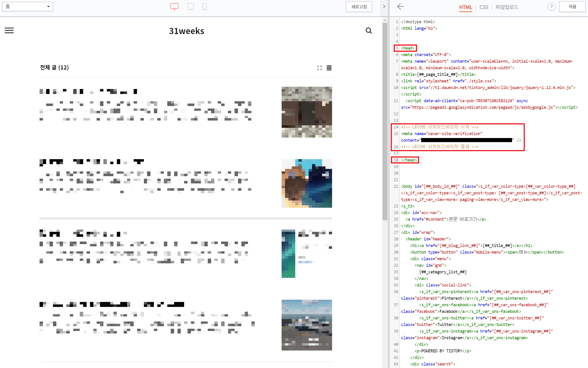Open the 파일업로드 tab
Screen dimensions: 588x368
[x=507, y=7]
